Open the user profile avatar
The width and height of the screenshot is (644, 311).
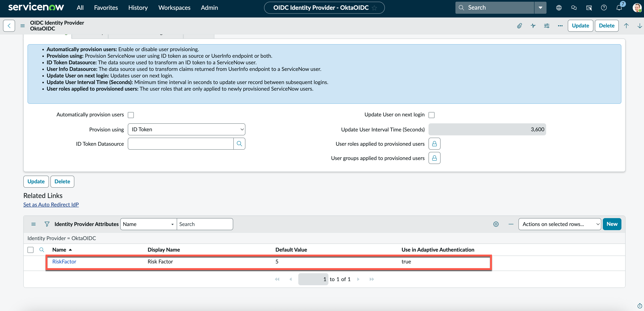tap(637, 8)
